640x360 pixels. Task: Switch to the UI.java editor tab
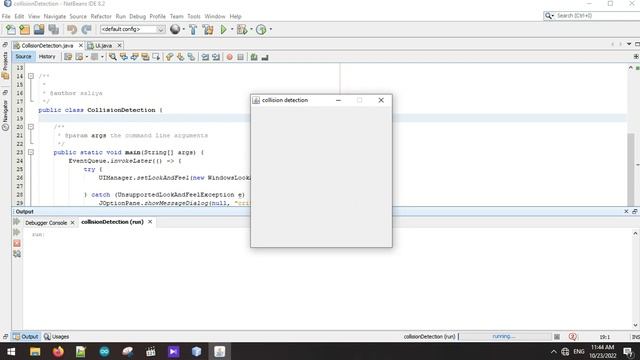(103, 45)
